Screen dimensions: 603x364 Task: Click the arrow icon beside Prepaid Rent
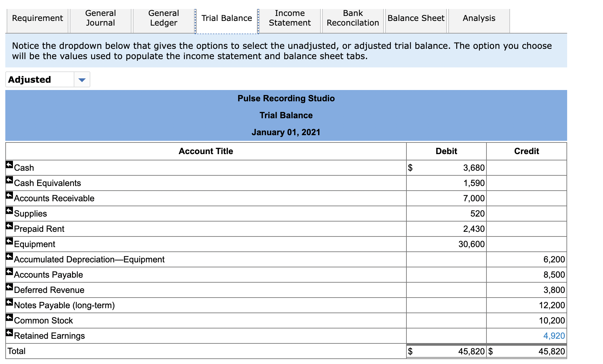(x=9, y=226)
